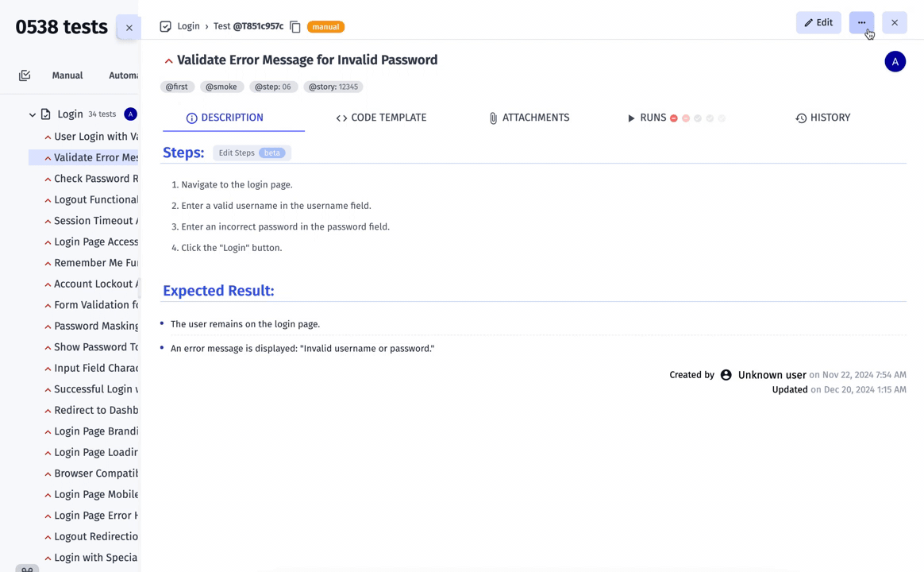Screen dimensions: 924x572
Task: Select the Automated tests filter tab
Action: coord(123,75)
